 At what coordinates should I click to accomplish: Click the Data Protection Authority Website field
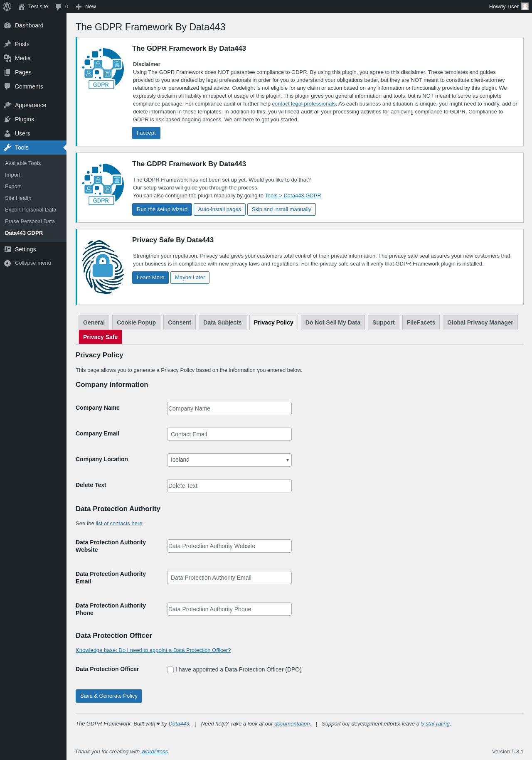tap(229, 546)
